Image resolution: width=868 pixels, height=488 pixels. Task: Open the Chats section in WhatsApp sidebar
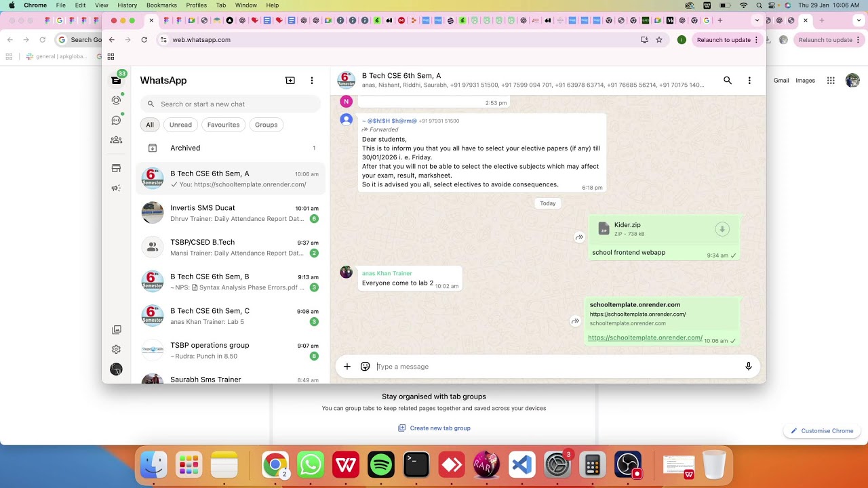click(116, 81)
